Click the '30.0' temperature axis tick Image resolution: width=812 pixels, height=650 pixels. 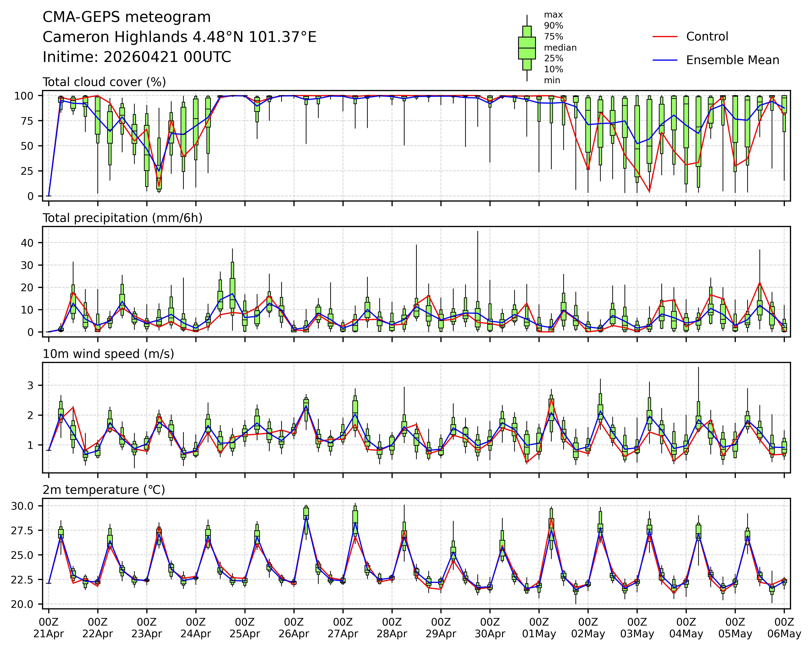point(22,506)
